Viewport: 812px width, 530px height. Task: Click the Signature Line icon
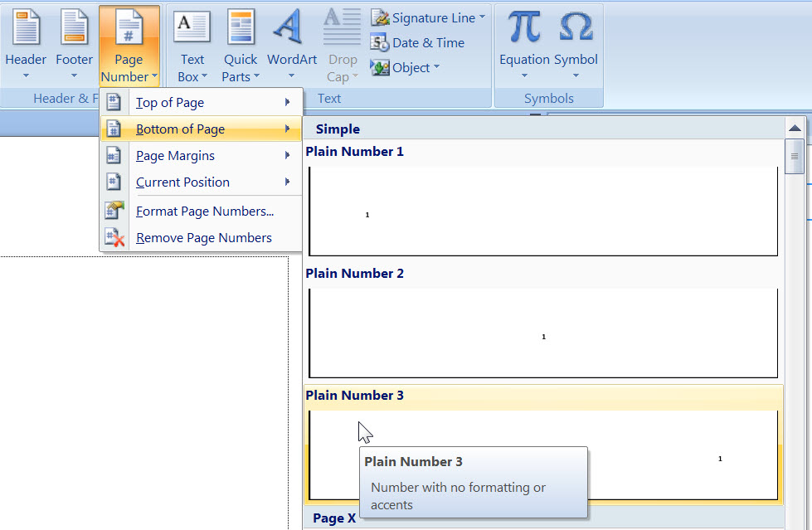tap(380, 18)
